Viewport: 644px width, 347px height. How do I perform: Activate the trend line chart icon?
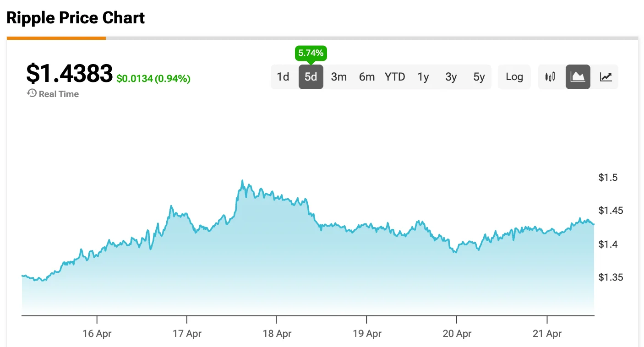606,77
